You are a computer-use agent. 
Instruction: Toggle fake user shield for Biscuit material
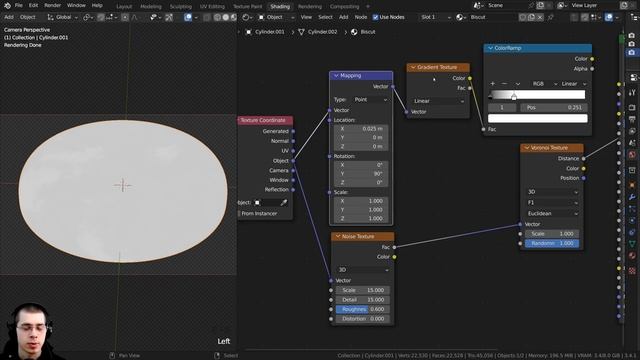pos(523,17)
